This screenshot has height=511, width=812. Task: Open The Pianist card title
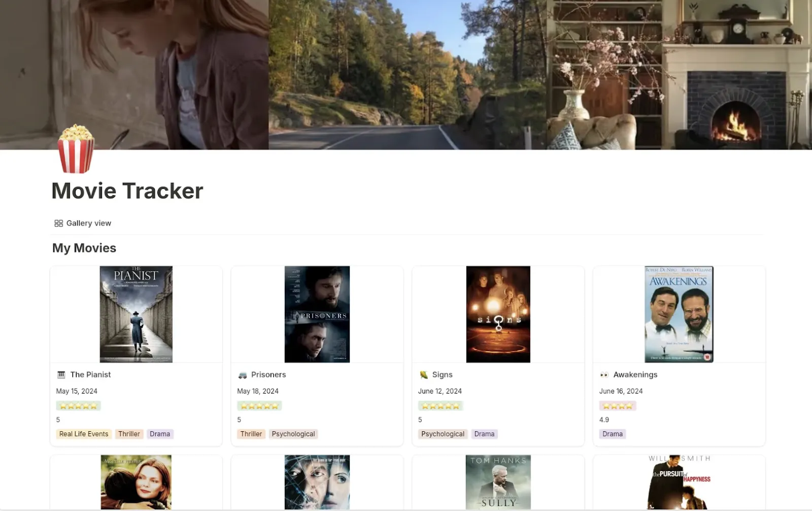pyautogui.click(x=90, y=374)
